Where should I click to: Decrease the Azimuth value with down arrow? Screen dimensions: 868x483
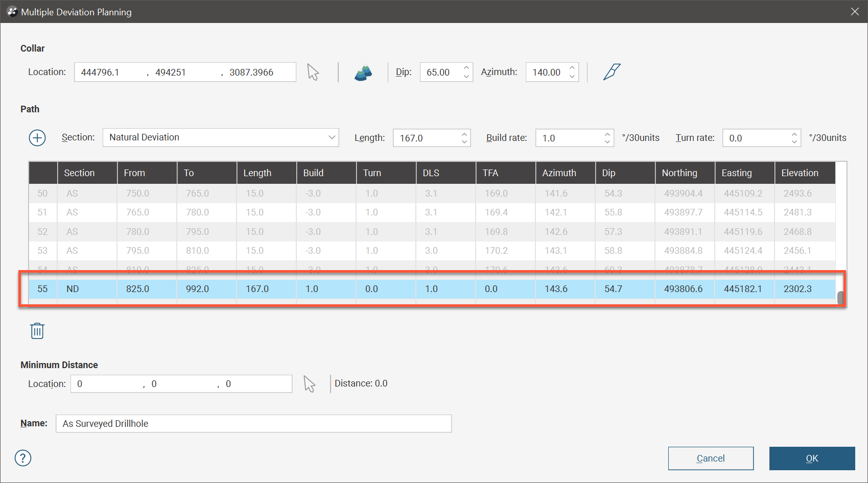pyautogui.click(x=572, y=77)
